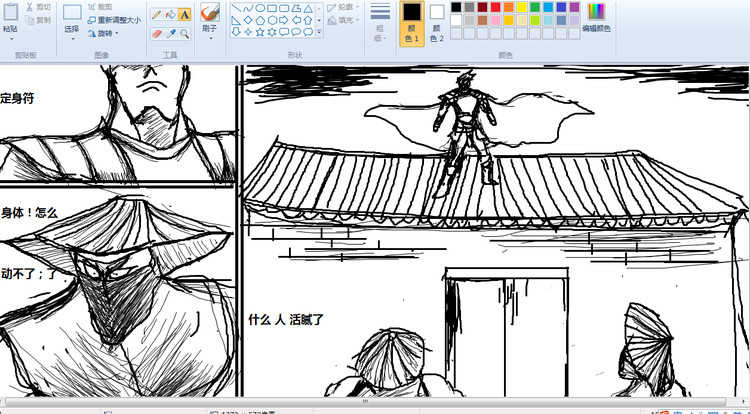Select the five-point star shape
The height and width of the screenshot is (414, 750).
tap(259, 32)
